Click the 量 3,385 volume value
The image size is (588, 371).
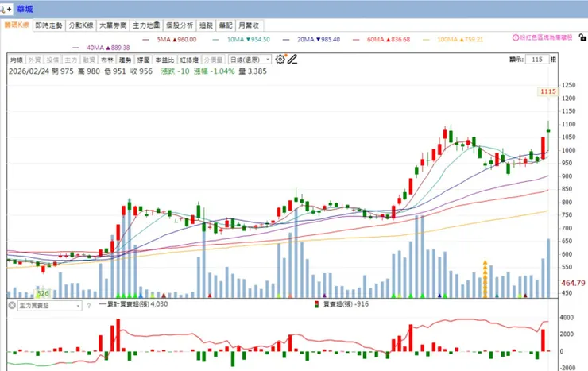253,71
